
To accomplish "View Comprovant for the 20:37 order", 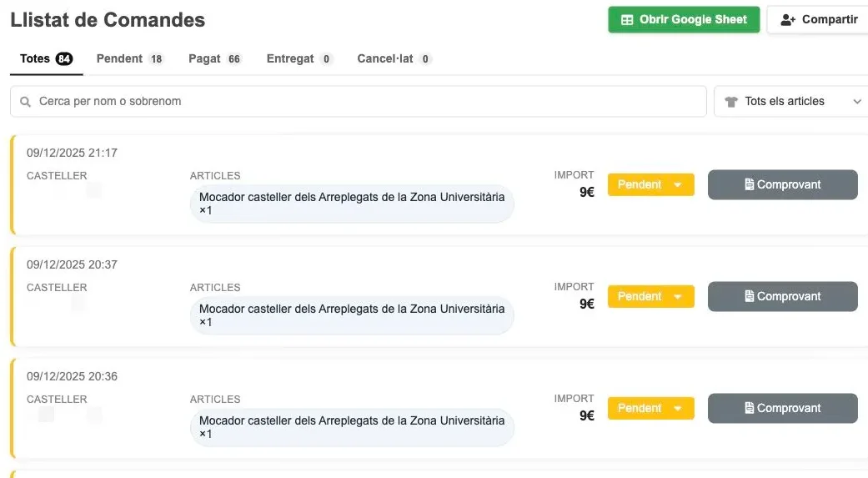I will coord(783,296).
